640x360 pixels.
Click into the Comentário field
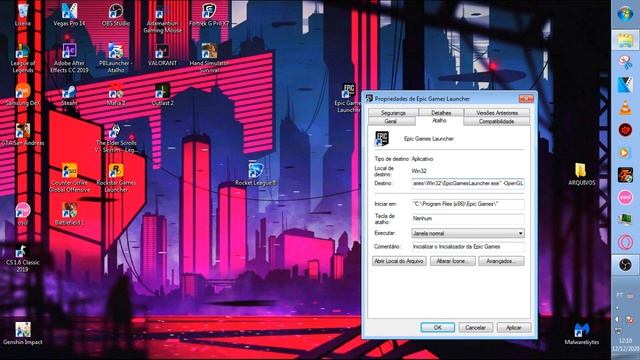(468, 247)
